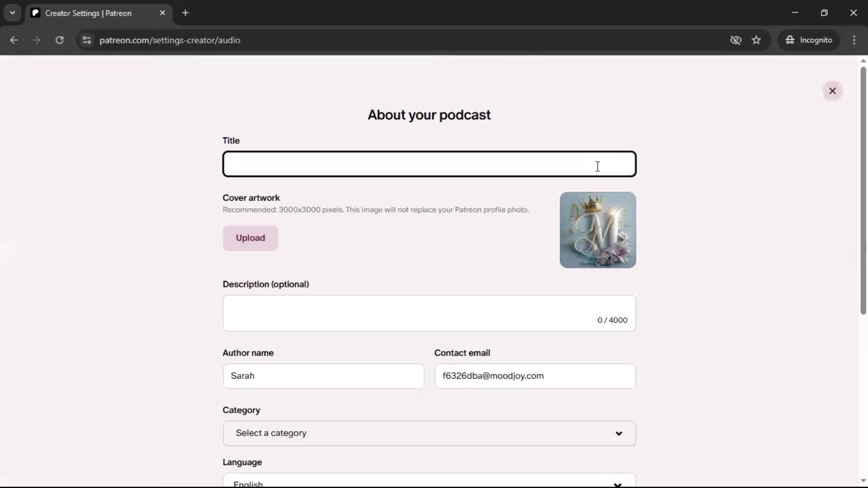Restore down the browser window
Viewport: 868px width, 488px height.
coord(824,13)
